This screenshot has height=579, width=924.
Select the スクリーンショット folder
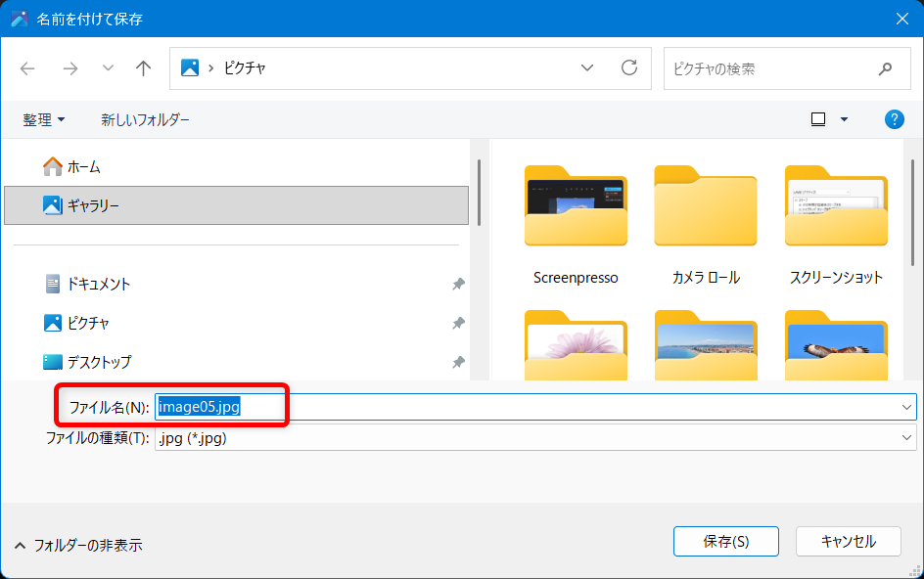[836, 226]
